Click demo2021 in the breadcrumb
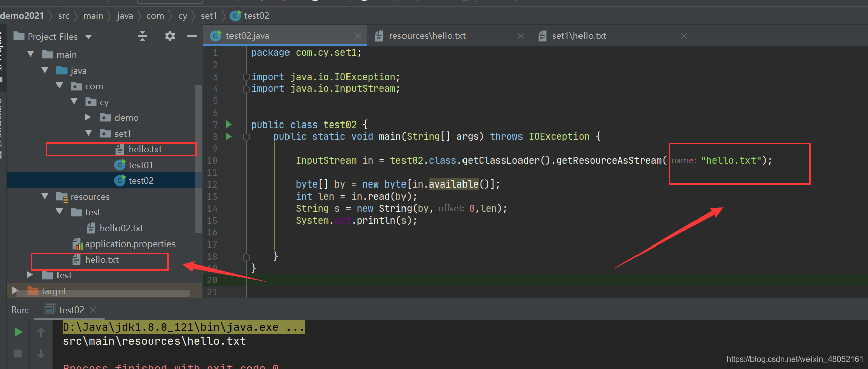Screen dimensions: 868x369 [x=22, y=16]
